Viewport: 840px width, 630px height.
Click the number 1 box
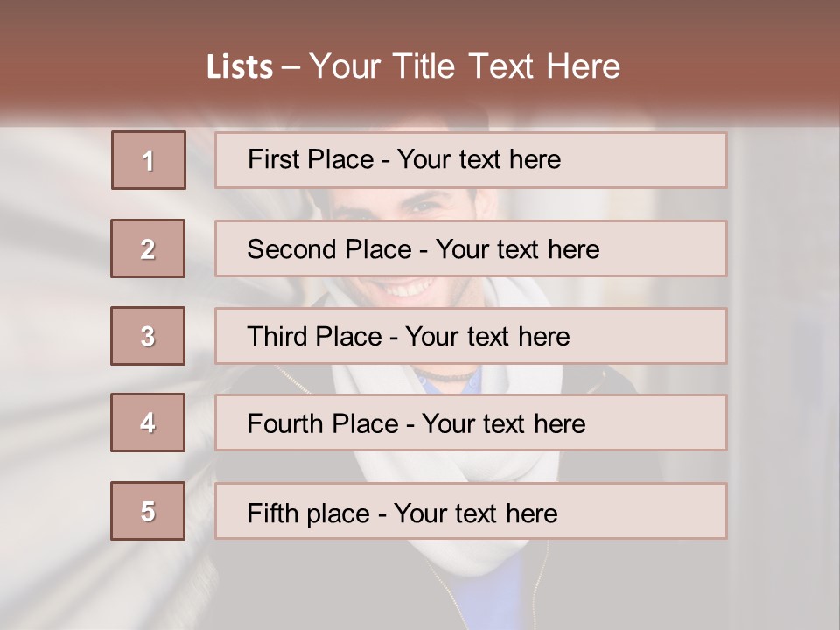point(149,159)
